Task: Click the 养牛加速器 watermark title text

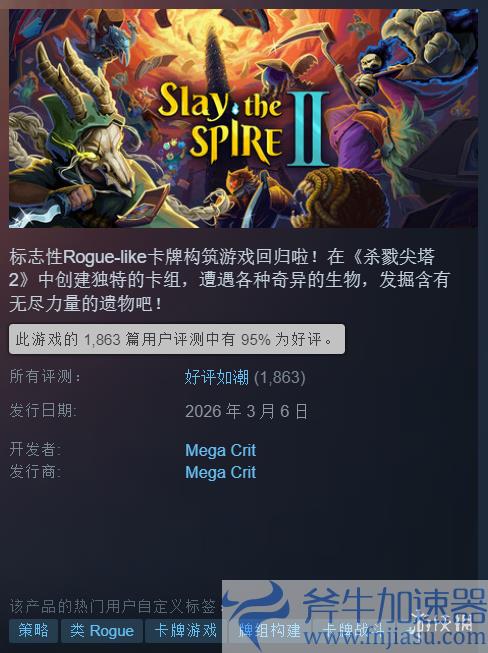Action: point(393,605)
